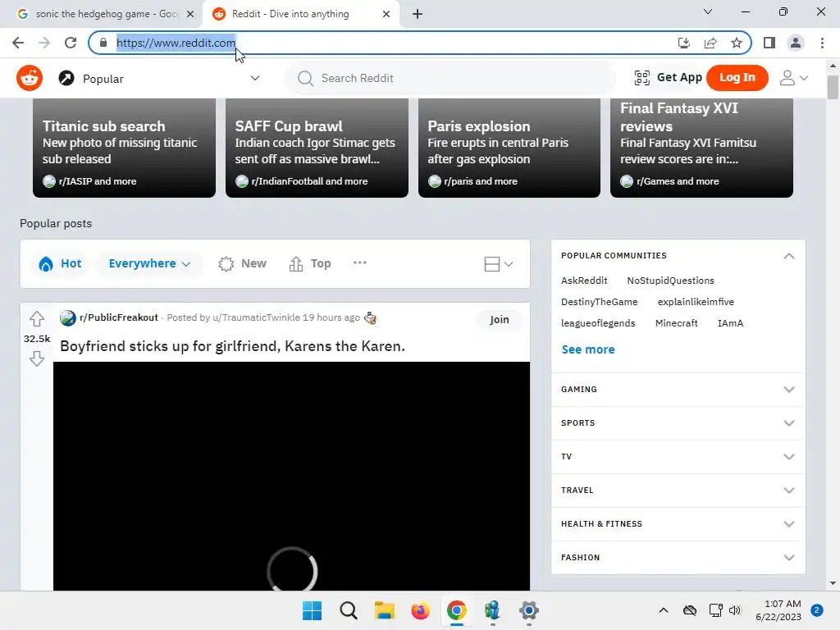Open a new tab with plus button

(x=418, y=14)
